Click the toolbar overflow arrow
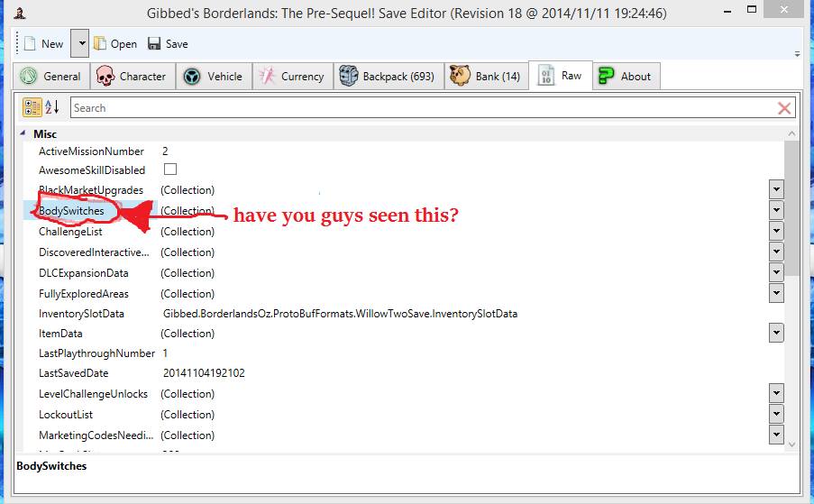 (797, 53)
